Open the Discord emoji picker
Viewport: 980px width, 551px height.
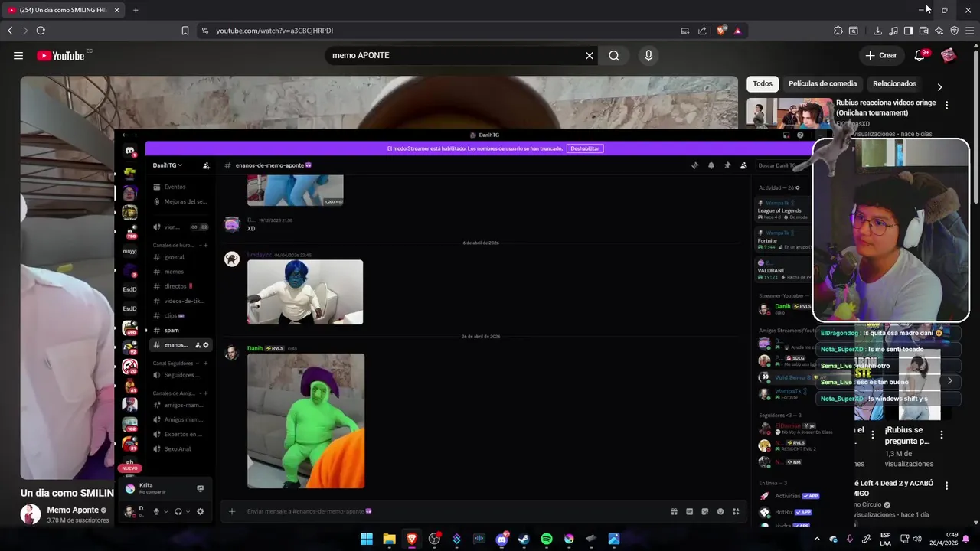tap(720, 512)
